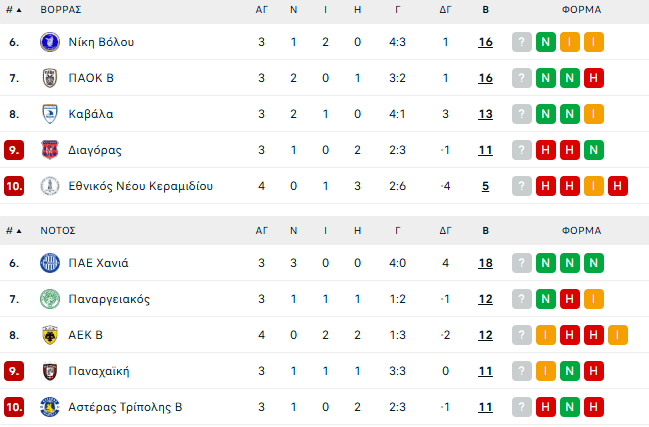Sort ΒΟΡΡΑΣ table by Β points header
Image resolution: width=649 pixels, height=427 pixels.
[485, 9]
